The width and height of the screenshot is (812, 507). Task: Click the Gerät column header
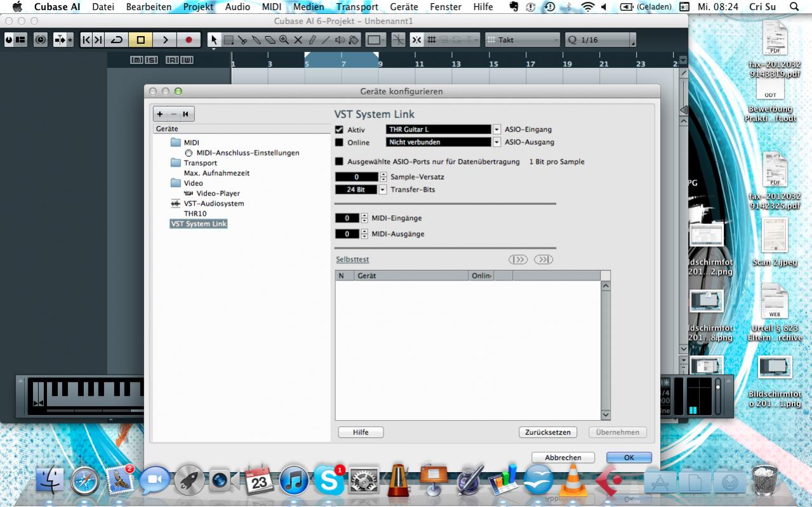coord(411,276)
